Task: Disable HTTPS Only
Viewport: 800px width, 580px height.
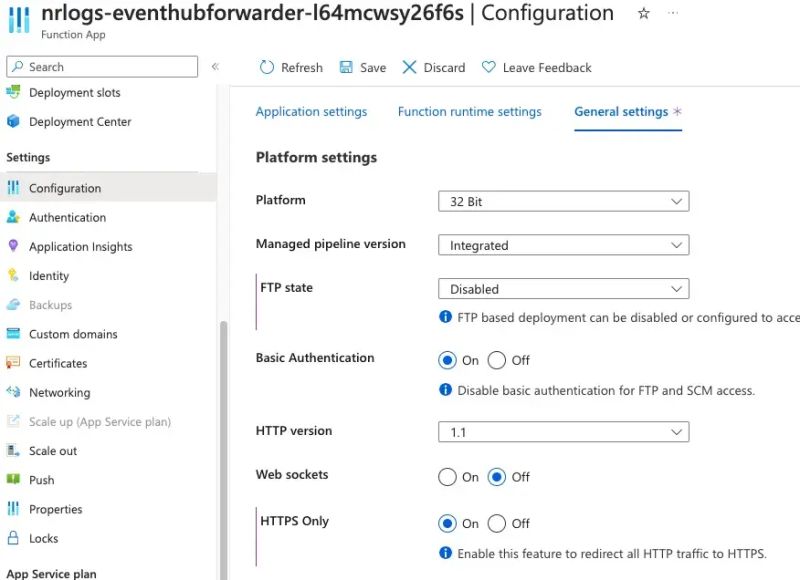Action: 498,523
